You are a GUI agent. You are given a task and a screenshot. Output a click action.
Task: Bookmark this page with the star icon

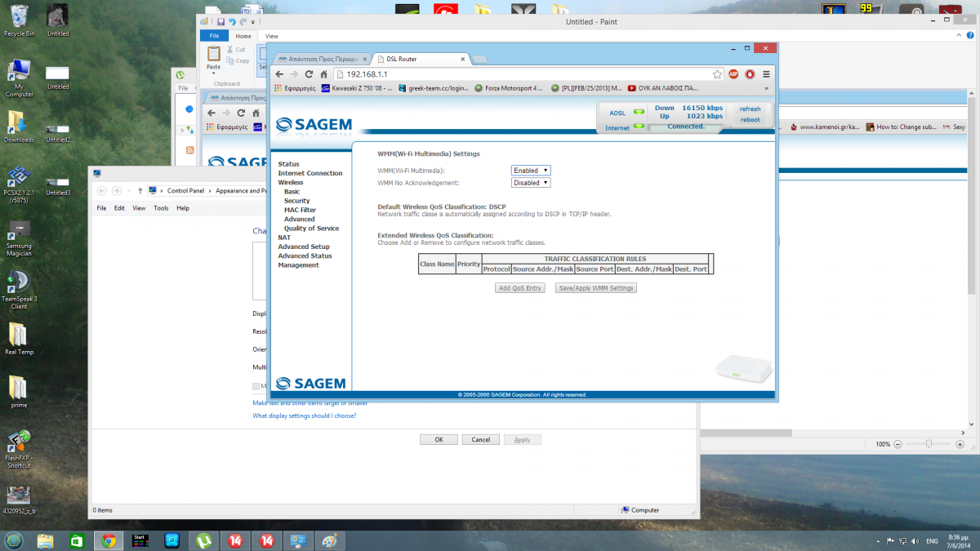(717, 74)
